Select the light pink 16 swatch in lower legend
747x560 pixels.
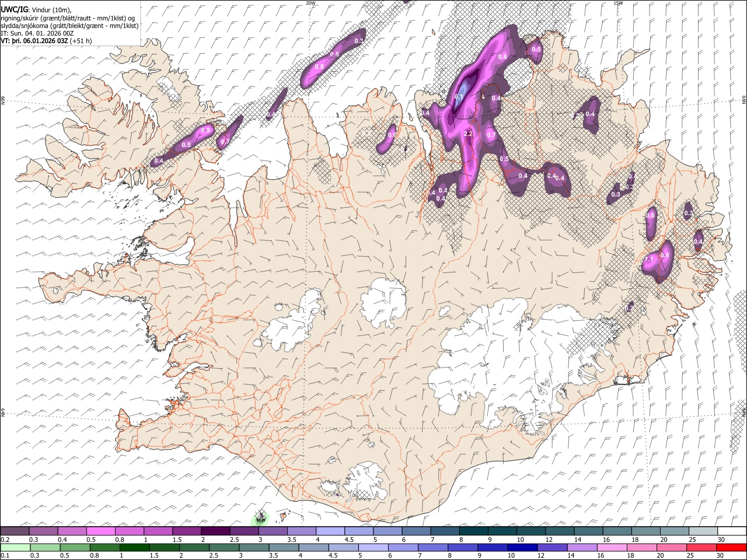(x=612, y=547)
